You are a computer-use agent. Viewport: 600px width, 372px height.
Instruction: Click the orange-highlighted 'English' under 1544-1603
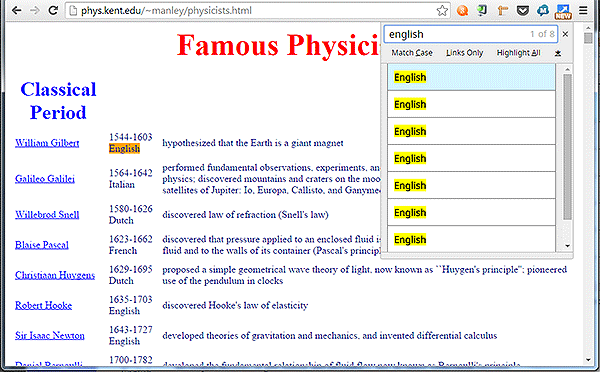[124, 148]
